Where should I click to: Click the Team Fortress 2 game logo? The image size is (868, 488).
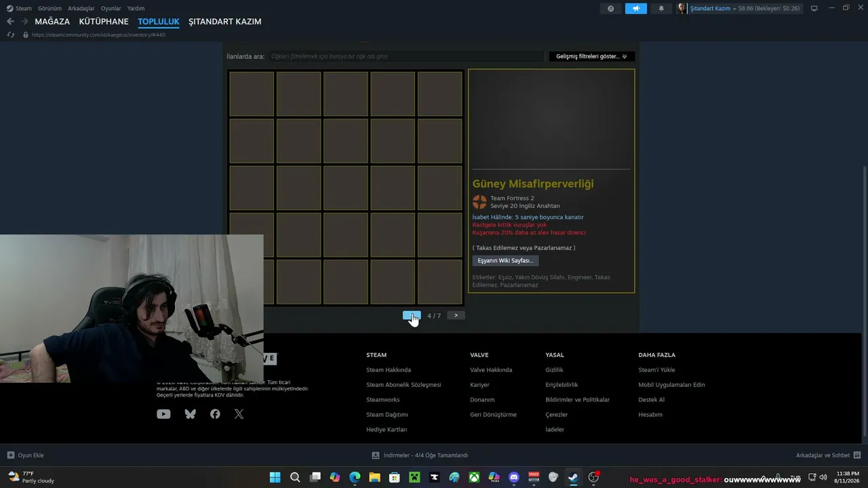[479, 202]
